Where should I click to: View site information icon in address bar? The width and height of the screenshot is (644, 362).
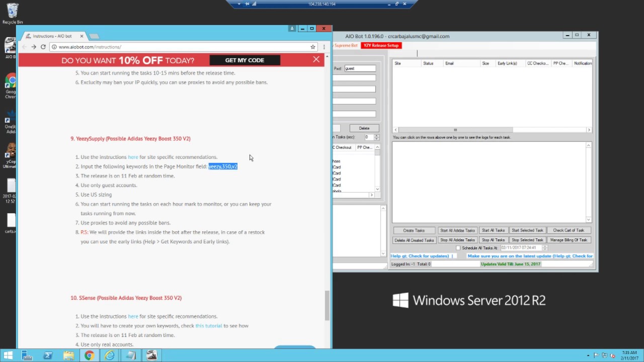click(54, 47)
